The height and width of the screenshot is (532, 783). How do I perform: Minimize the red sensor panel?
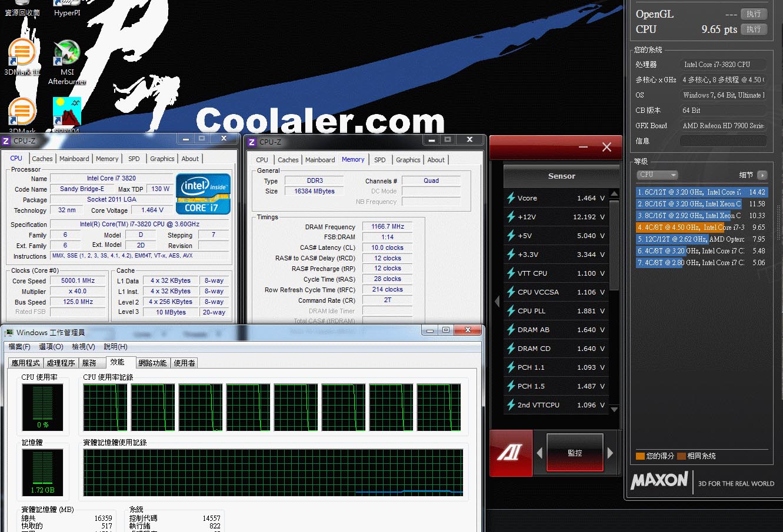(x=583, y=147)
